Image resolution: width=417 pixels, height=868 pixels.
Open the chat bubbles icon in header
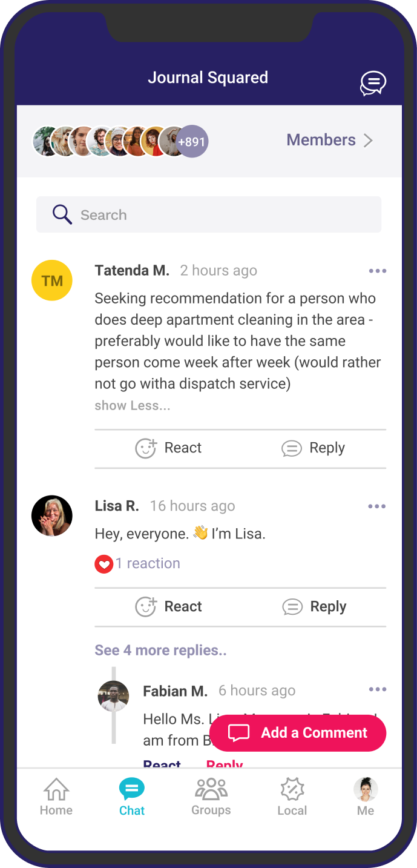[373, 83]
